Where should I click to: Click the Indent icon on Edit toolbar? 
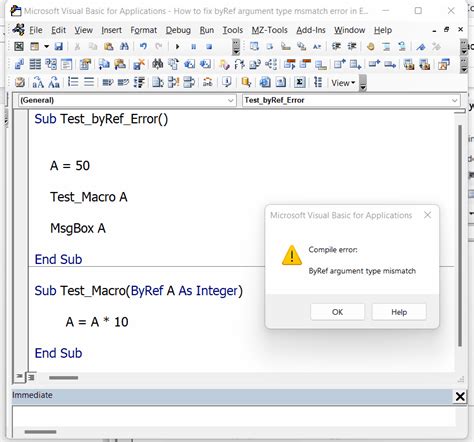pos(336,46)
